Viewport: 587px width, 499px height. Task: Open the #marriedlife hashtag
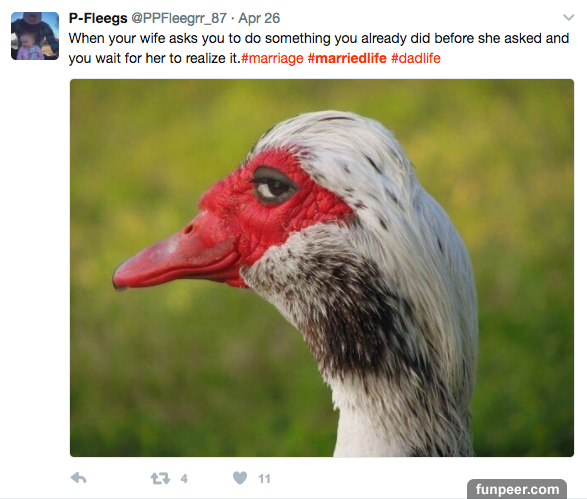click(347, 58)
